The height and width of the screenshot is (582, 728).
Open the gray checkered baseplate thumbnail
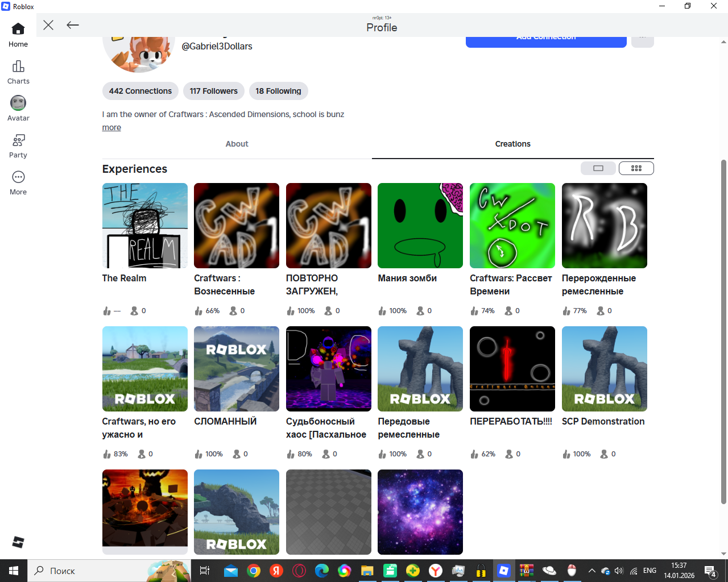pyautogui.click(x=329, y=512)
